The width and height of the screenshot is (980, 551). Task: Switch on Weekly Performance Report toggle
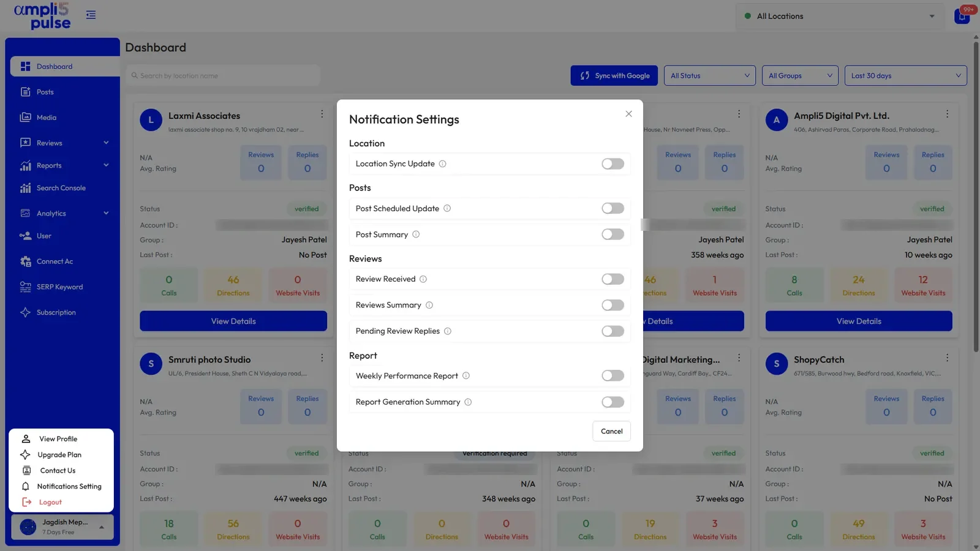[x=612, y=376]
